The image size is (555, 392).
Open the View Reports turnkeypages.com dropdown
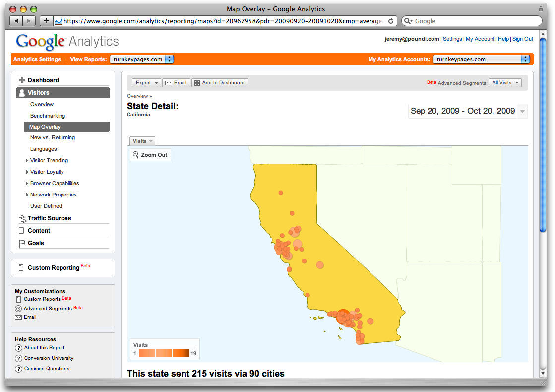pos(142,59)
